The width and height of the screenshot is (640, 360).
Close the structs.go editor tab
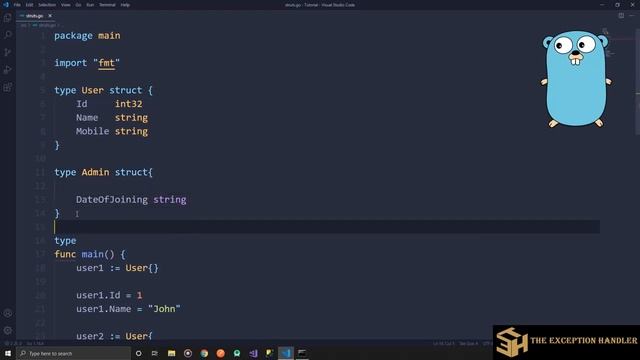(x=50, y=16)
